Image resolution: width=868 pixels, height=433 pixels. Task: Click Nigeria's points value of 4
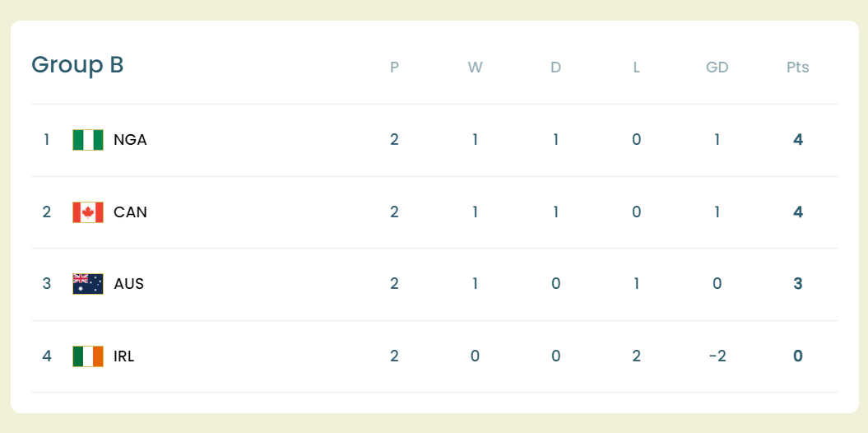797,140
